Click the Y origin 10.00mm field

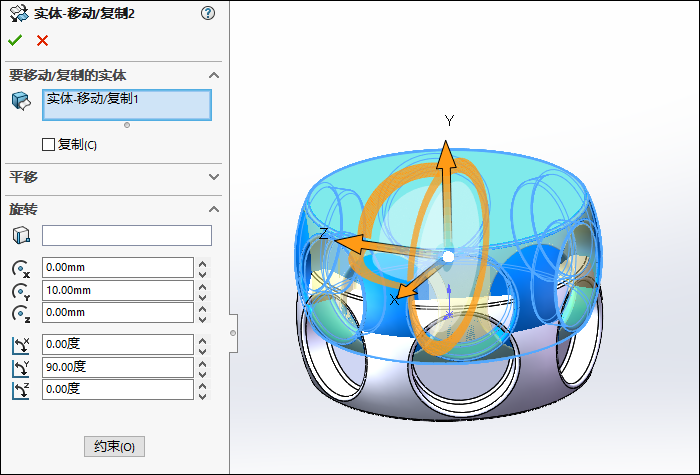click(118, 290)
